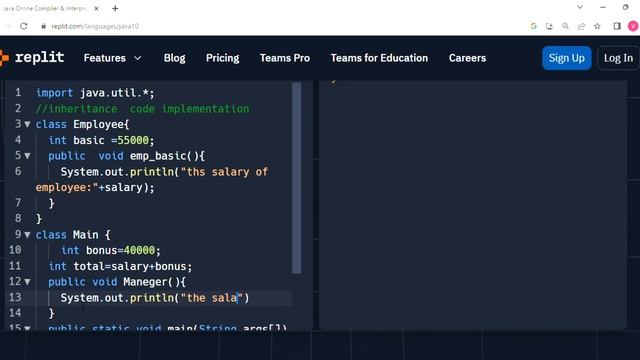Click on 'employee:"+salary);' wrapped line
The width and height of the screenshot is (640, 360).
95,188
